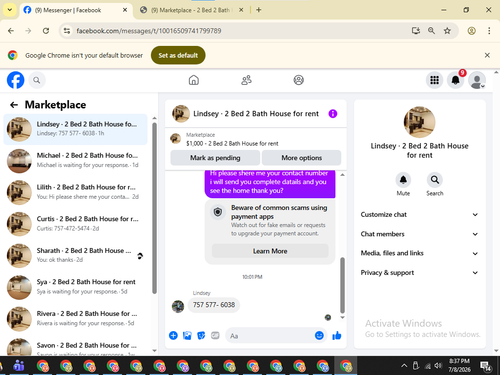Viewport: 500px width, 375px height.
Task: Switch to the Messenger | Facebook tab
Action: click(75, 10)
